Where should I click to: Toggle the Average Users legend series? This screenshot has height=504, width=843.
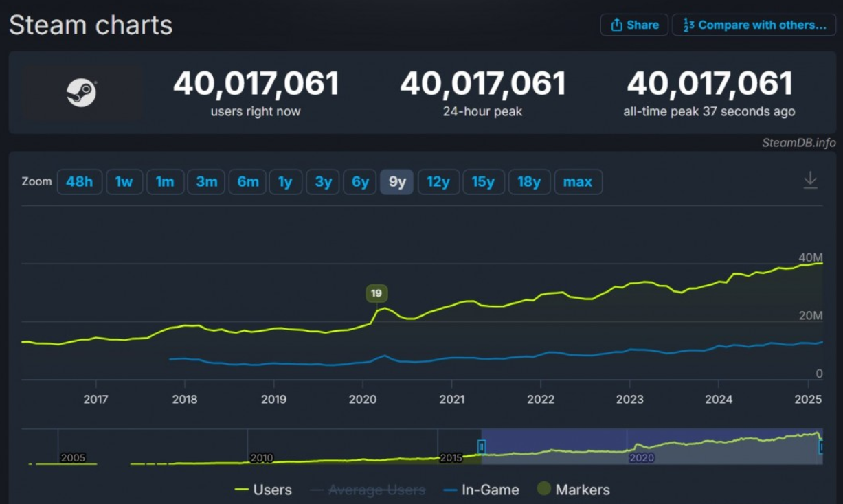pos(368,490)
